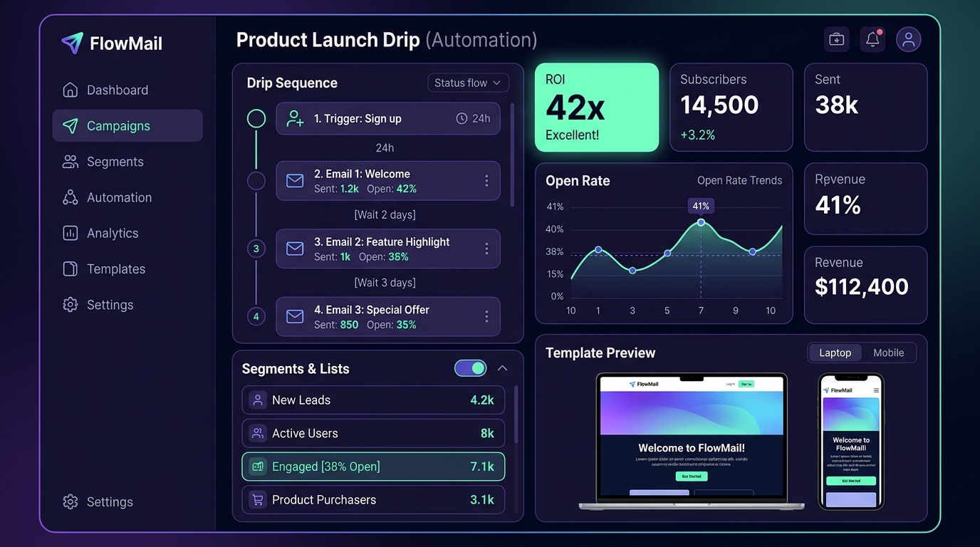Go to Analytics using its chart icon
Image resolution: width=980 pixels, height=547 pixels.
pyautogui.click(x=70, y=233)
